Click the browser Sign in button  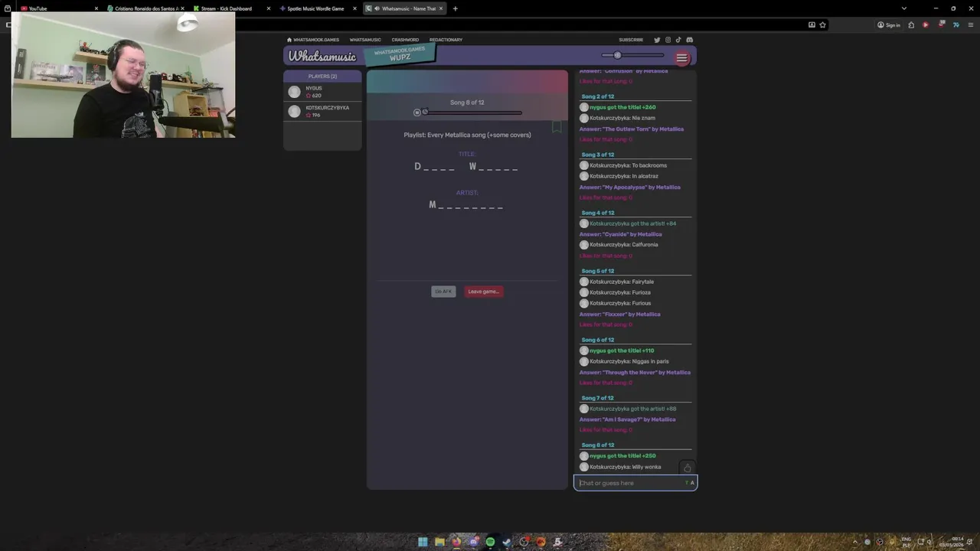pos(889,24)
